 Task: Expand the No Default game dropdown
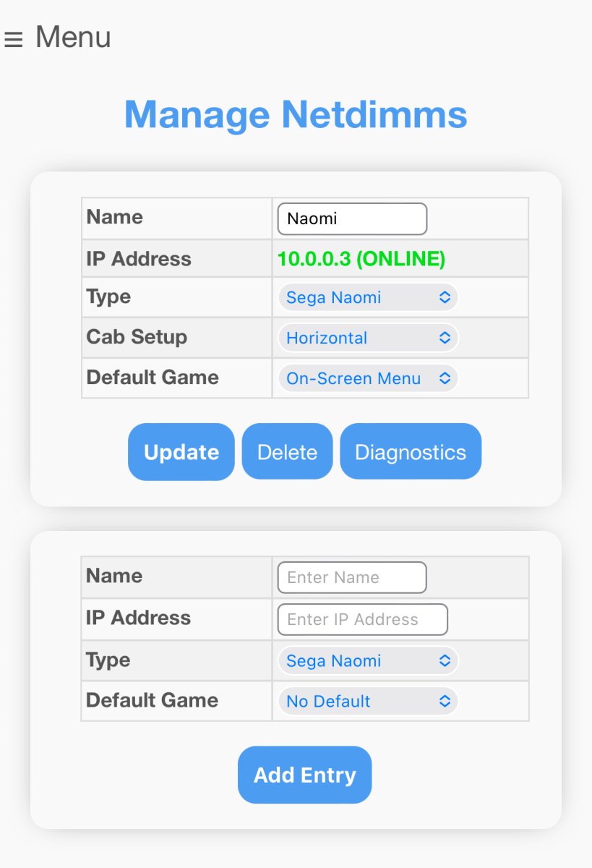click(x=368, y=701)
